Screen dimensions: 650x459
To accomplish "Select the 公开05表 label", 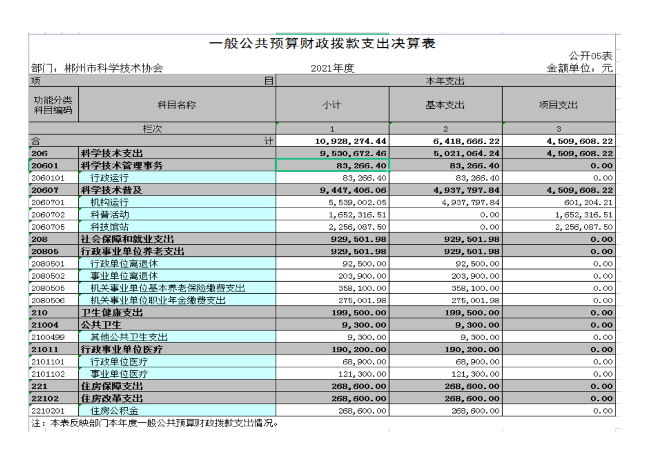I will click(590, 56).
